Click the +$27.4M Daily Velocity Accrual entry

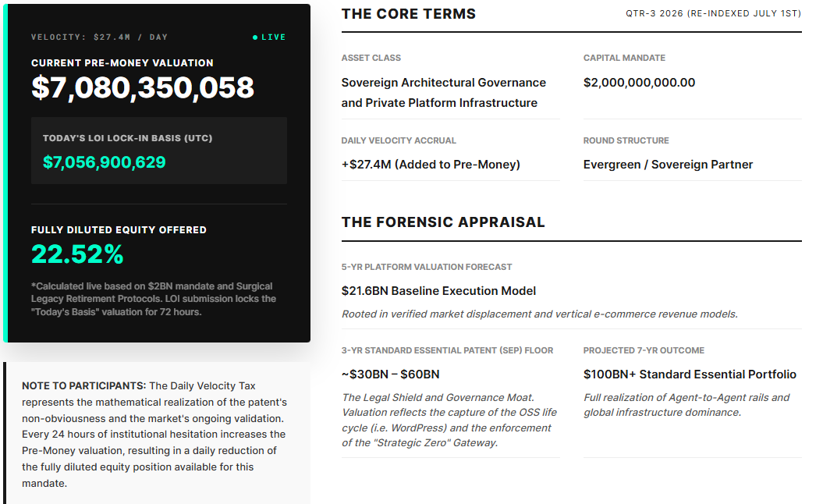(x=431, y=165)
